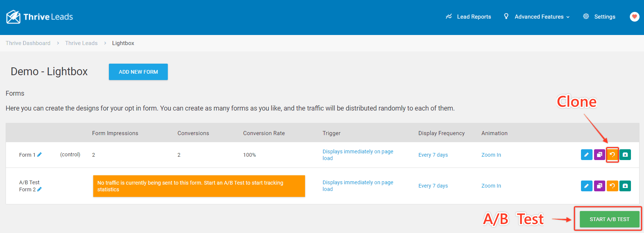
Task: Click the '(control)' label in Form 1 row
Action: (x=70, y=154)
